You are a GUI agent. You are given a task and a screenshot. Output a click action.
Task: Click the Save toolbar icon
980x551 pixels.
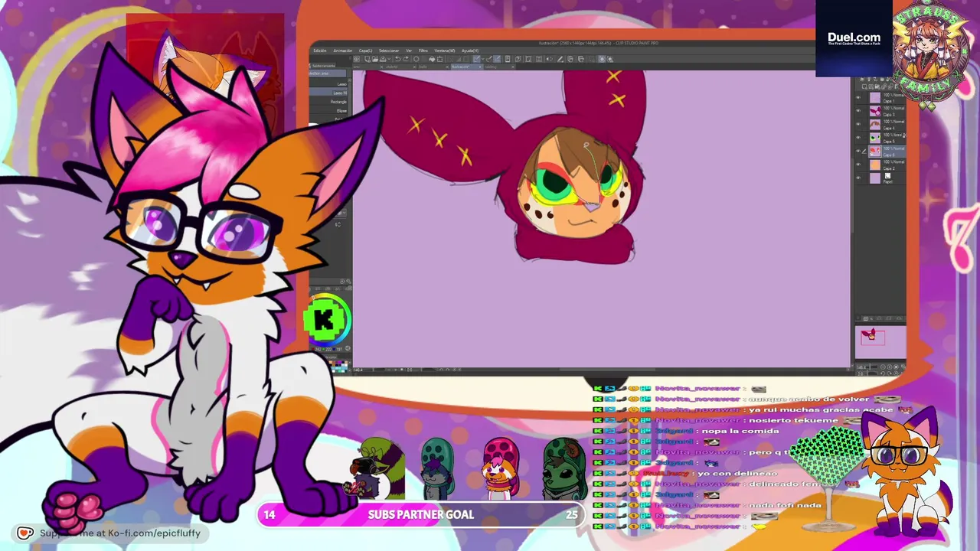tap(383, 59)
